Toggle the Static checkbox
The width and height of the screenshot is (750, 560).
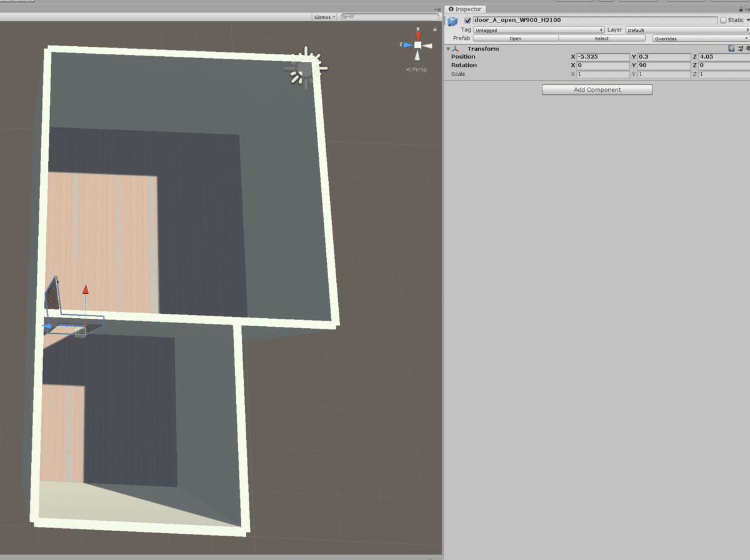pyautogui.click(x=723, y=20)
